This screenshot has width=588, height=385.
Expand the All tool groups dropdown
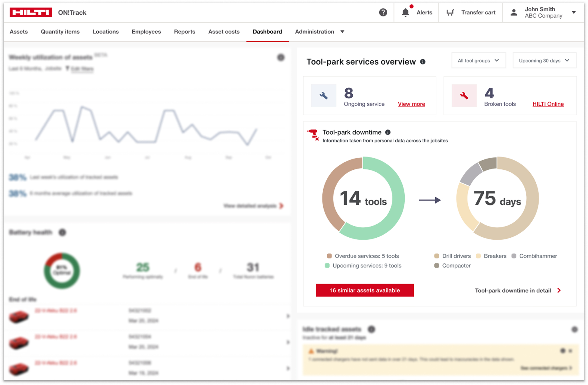tap(478, 61)
